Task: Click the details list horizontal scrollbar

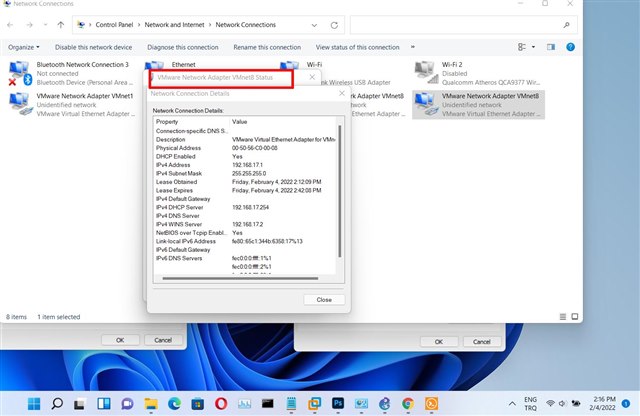Action: (x=240, y=278)
